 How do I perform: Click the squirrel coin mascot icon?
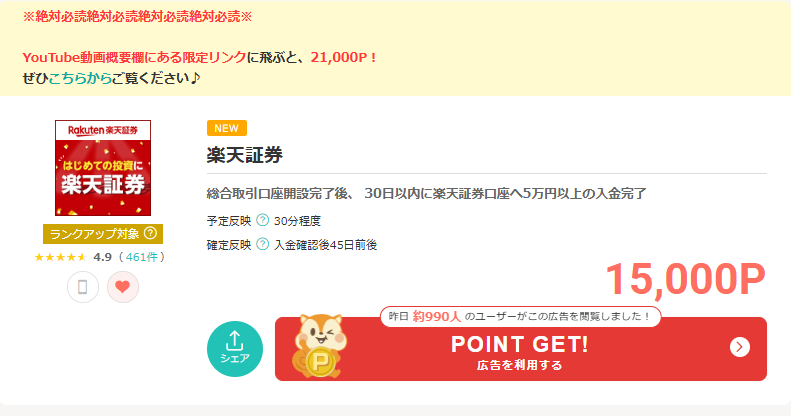tap(319, 346)
